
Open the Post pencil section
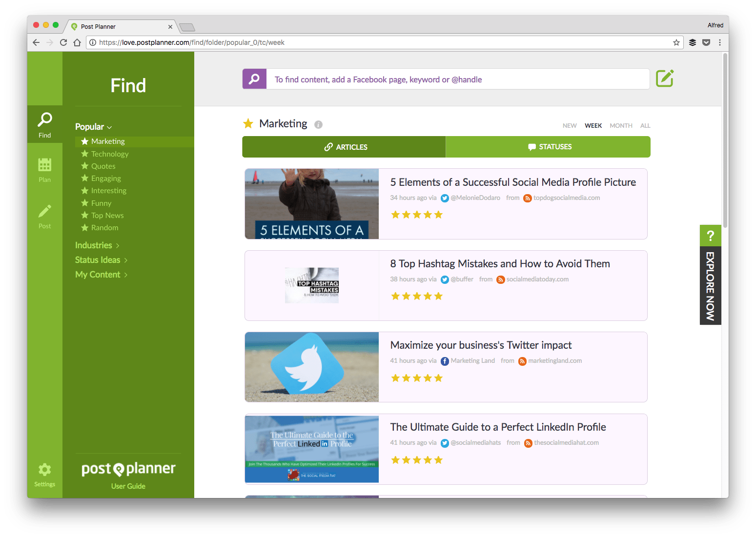44,216
